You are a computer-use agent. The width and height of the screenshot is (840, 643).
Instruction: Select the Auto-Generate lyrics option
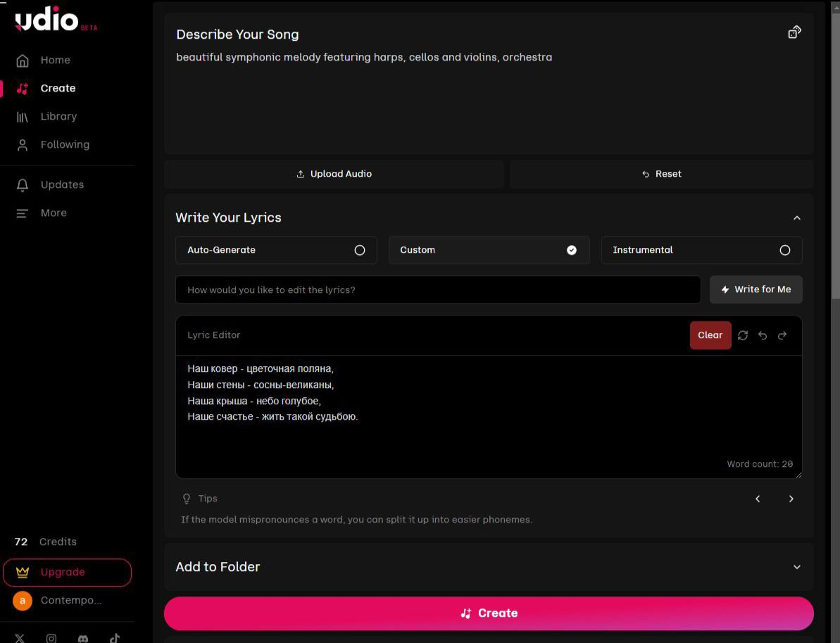click(276, 250)
